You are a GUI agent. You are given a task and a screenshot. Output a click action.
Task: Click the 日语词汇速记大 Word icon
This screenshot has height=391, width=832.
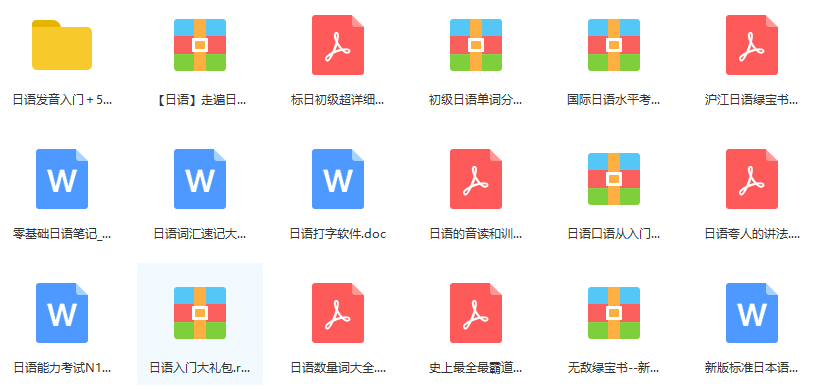[x=200, y=179]
